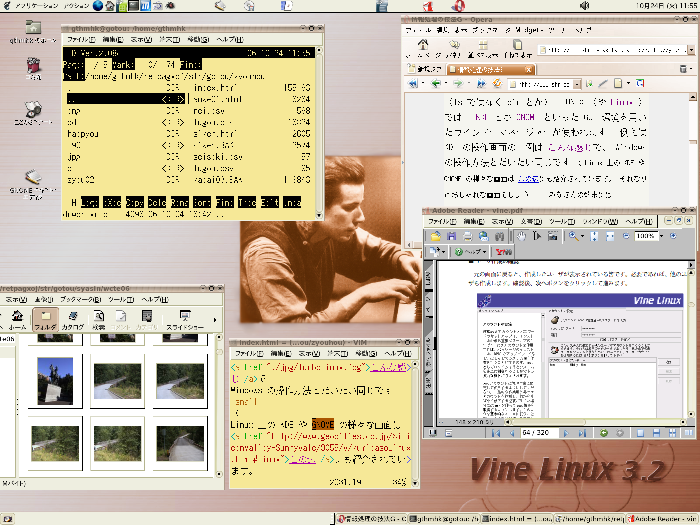Select Continuous Facing layout in Adobe Reader status bar

(x=672, y=433)
